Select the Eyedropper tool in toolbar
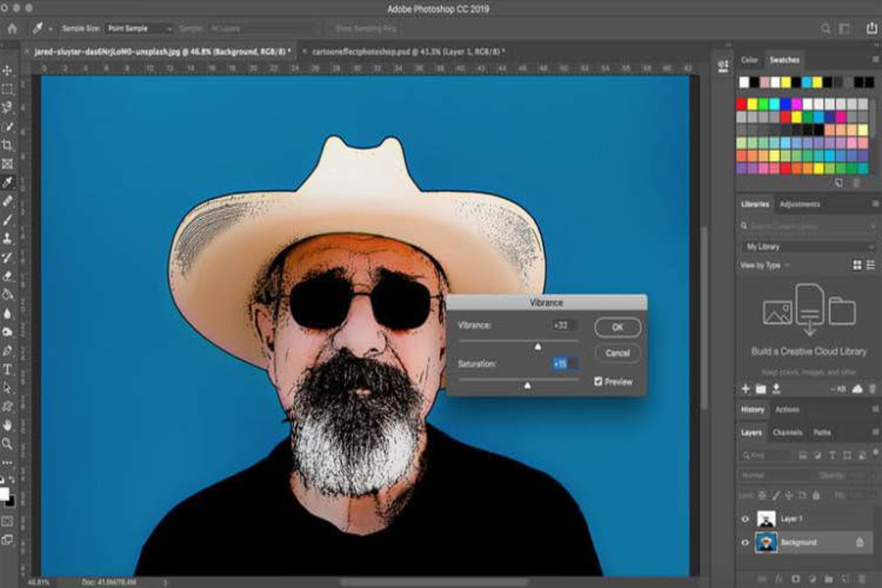The width and height of the screenshot is (882, 588). [7, 182]
